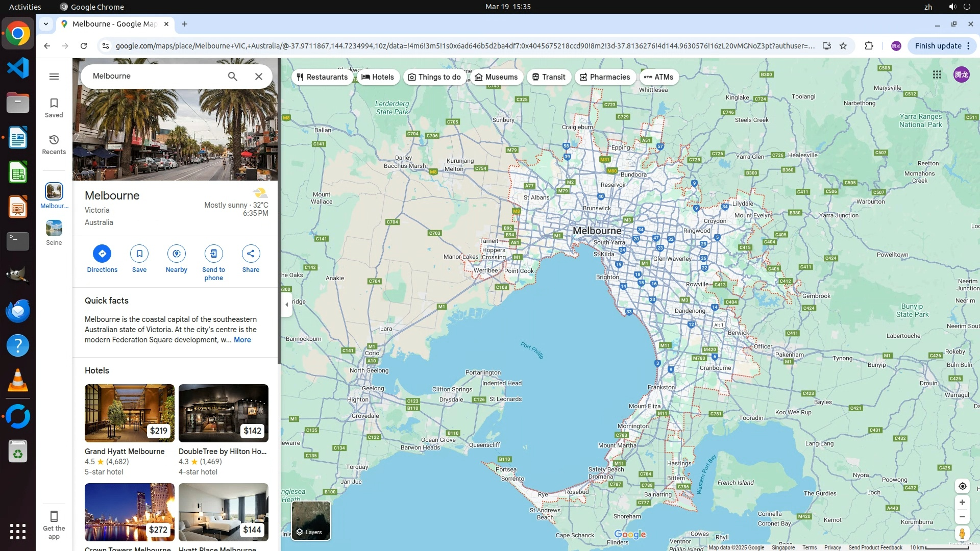Click the Save bookmark icon for Melbourne
Image resolution: width=980 pixels, height=551 pixels.
click(139, 254)
